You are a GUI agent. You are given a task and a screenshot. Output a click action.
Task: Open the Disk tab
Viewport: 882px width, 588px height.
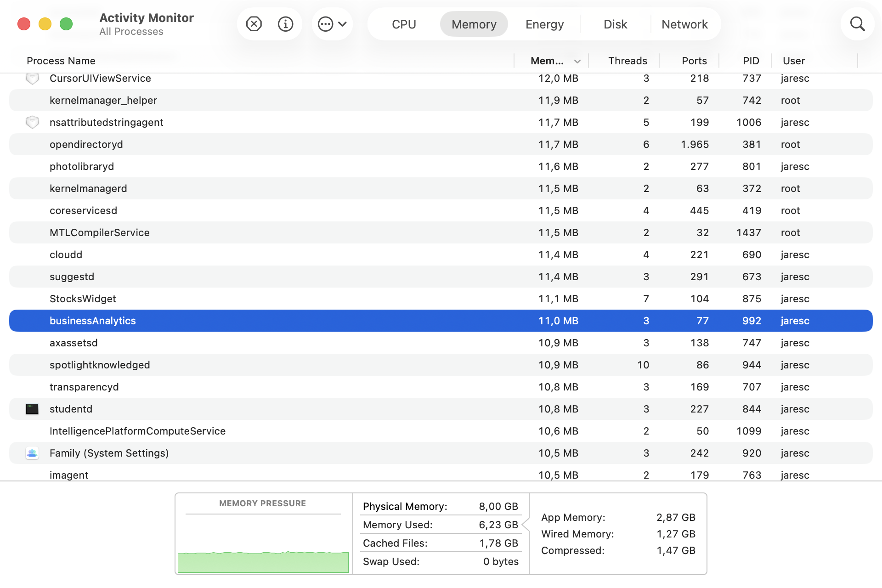615,24
